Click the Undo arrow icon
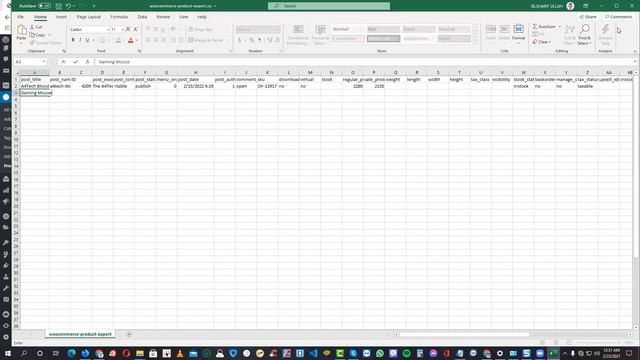The height and width of the screenshot is (360, 640). [x=68, y=6]
